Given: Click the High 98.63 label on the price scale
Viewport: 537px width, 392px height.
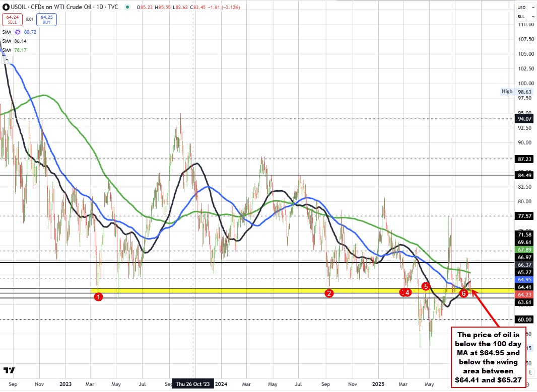Looking at the screenshot, I should (514, 92).
